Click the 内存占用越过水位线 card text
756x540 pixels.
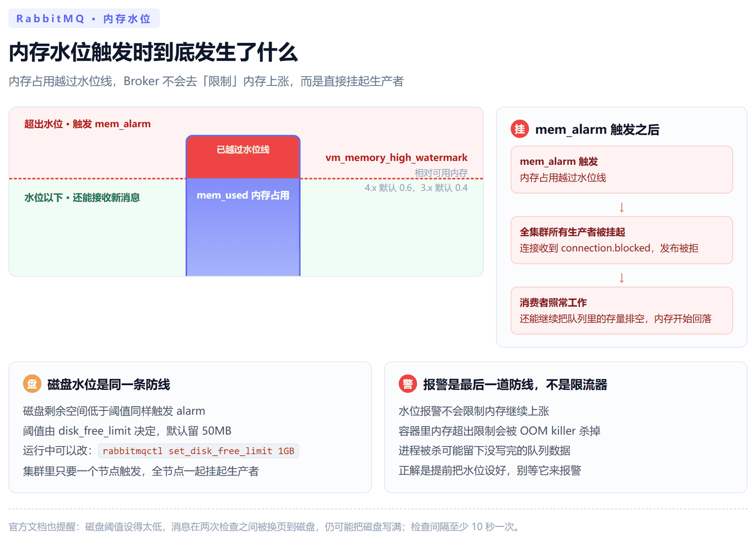point(563,177)
